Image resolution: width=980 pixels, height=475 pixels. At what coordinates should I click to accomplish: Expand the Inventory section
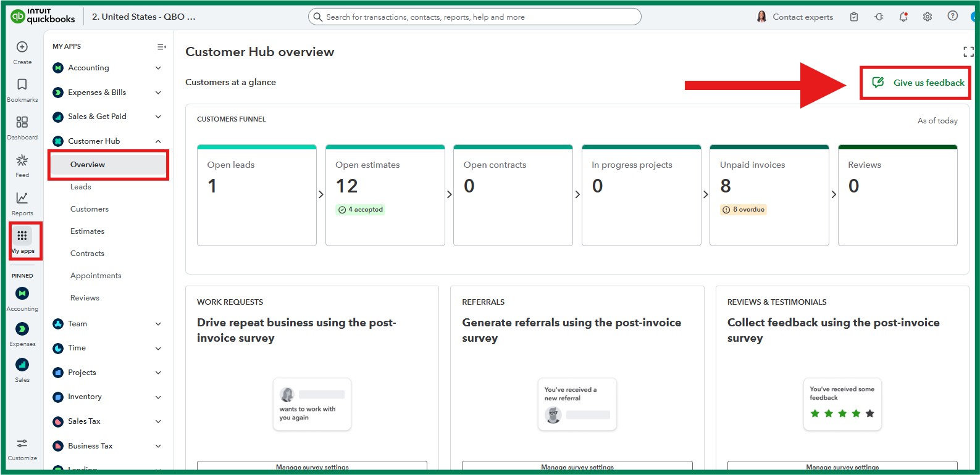point(109,397)
